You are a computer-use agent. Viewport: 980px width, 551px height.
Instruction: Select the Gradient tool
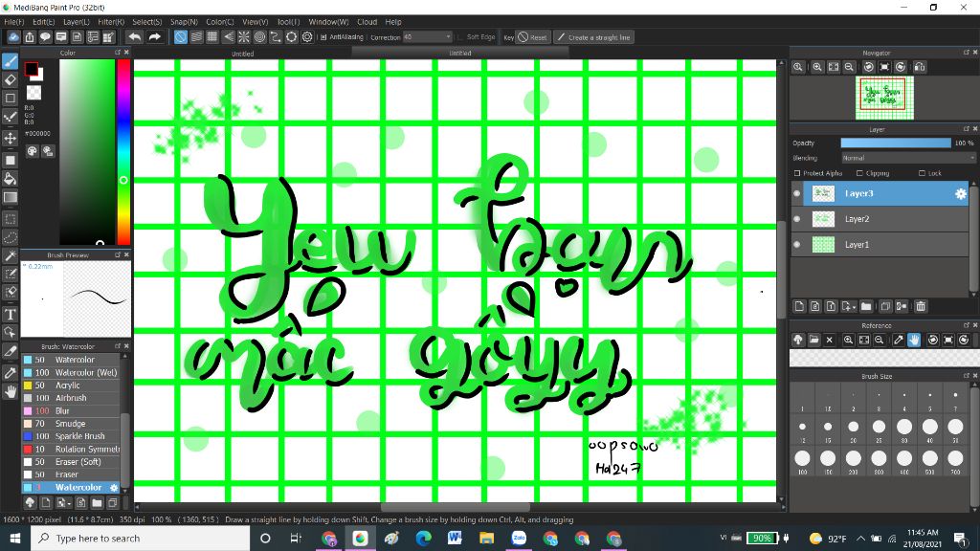[x=10, y=197]
